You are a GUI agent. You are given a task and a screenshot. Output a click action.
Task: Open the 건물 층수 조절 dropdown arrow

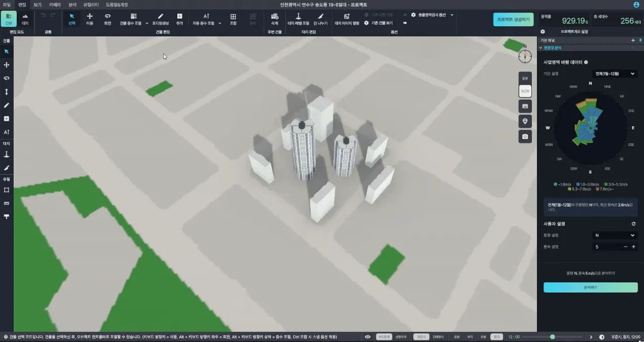(x=147, y=23)
